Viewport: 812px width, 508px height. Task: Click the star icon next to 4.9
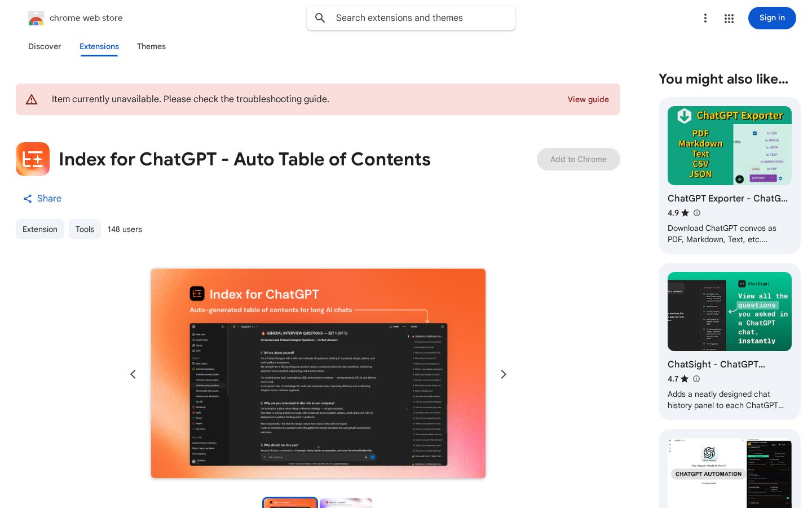tap(685, 213)
